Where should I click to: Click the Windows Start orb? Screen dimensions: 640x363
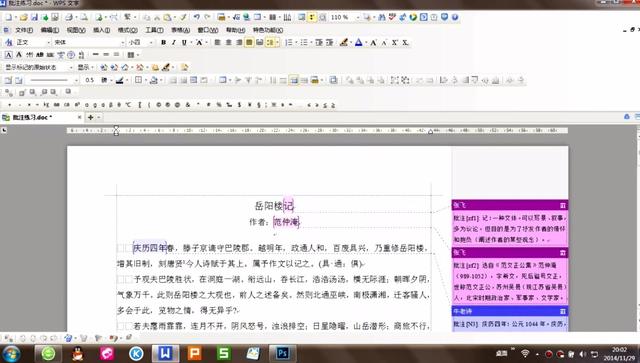coord(11,353)
